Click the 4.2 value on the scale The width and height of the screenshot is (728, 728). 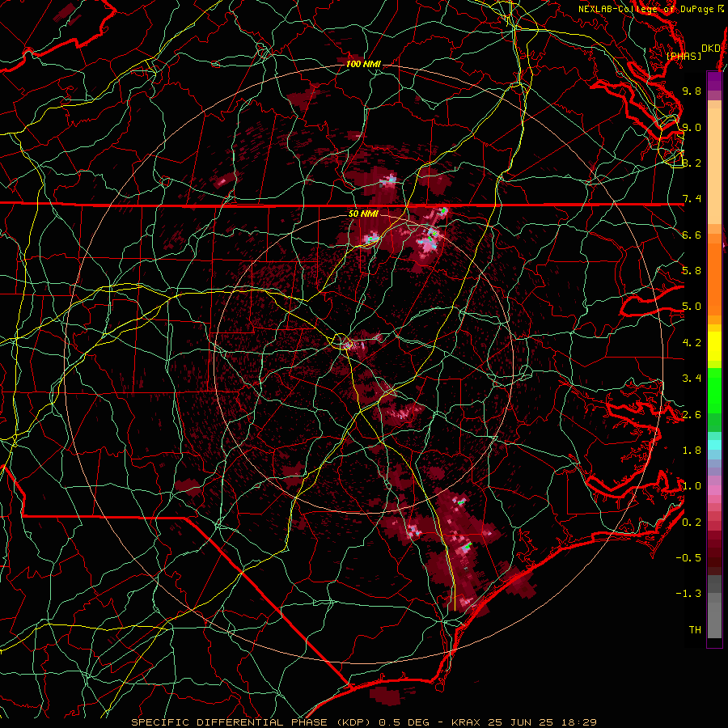tap(692, 343)
